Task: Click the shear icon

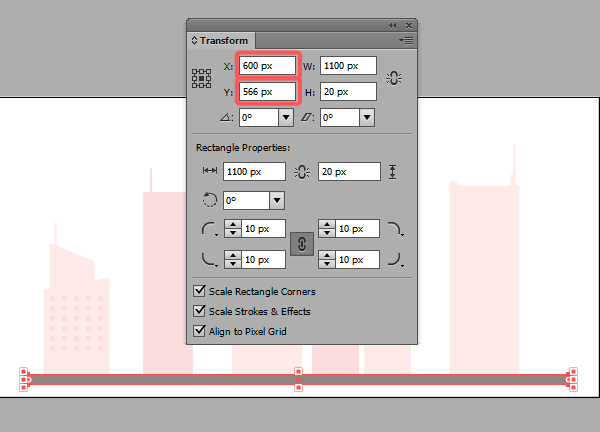Action: (x=307, y=117)
